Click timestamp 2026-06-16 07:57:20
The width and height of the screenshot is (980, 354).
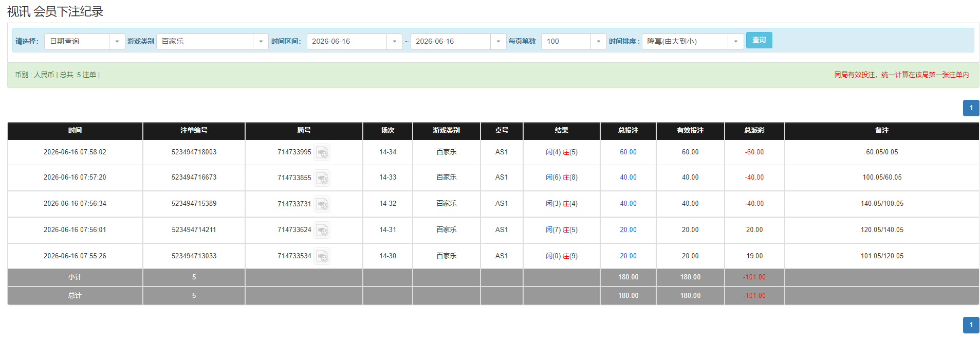75,178
